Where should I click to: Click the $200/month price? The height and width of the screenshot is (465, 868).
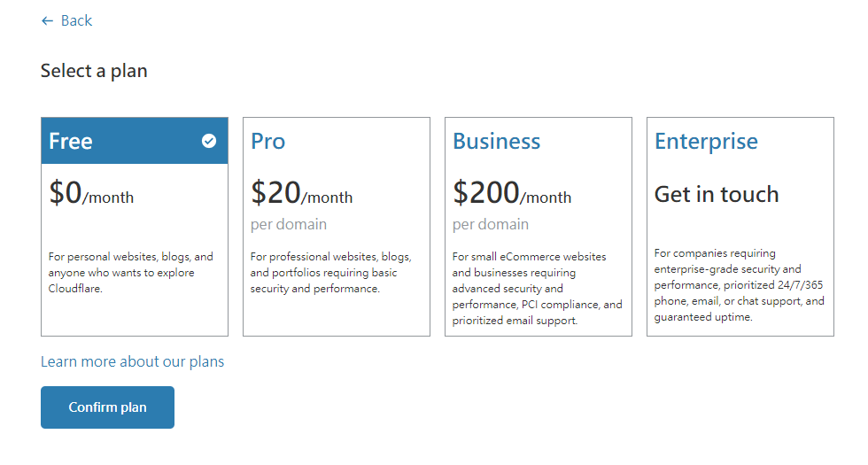click(x=512, y=193)
